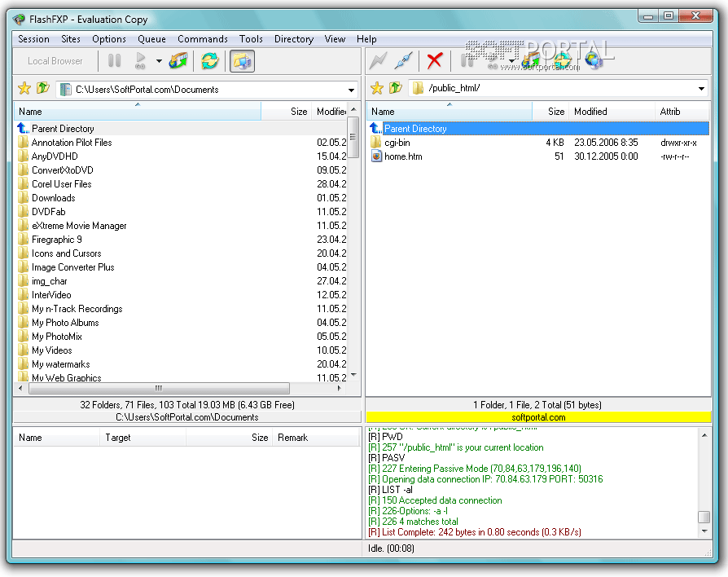Click the log pane scroll up arrow
This screenshot has width=728, height=577.
click(x=704, y=435)
